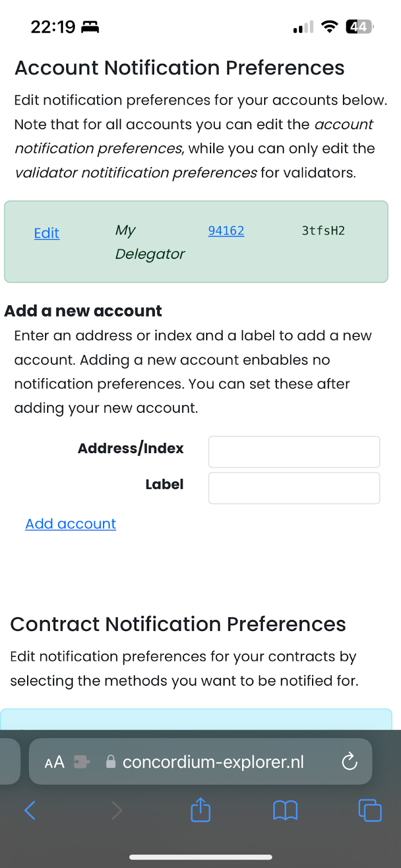Tap the home indicator bar at bottom
This screenshot has width=401, height=868.
click(200, 857)
